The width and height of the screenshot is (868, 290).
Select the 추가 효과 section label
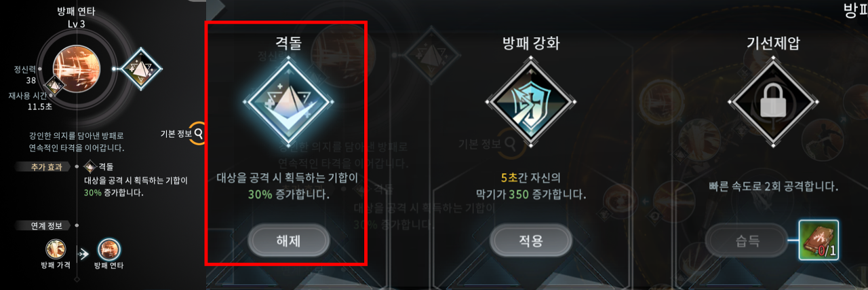pyautogui.click(x=43, y=166)
